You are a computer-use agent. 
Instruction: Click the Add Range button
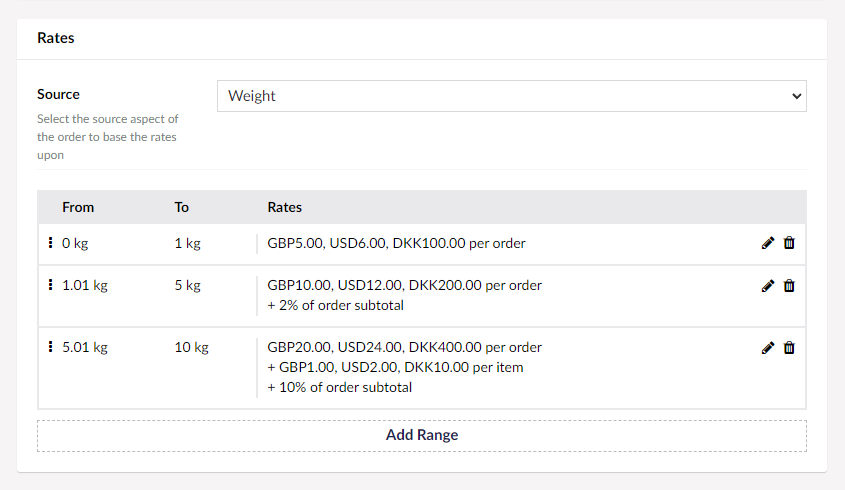coord(421,435)
